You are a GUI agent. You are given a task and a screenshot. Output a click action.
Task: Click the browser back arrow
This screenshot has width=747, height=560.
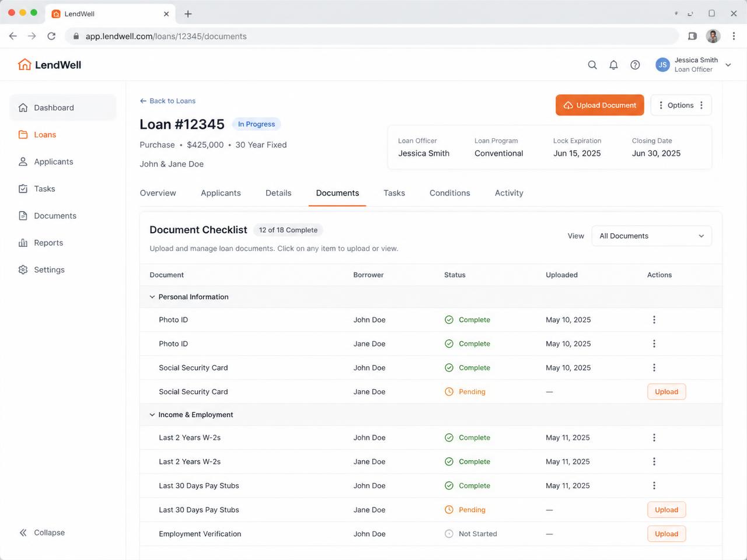pos(13,36)
